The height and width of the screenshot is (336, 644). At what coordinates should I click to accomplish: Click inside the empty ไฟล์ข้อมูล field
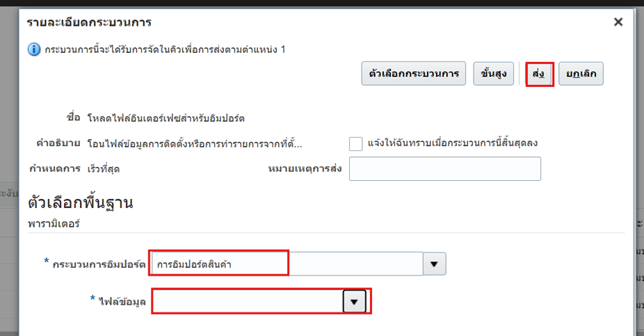[x=248, y=302]
